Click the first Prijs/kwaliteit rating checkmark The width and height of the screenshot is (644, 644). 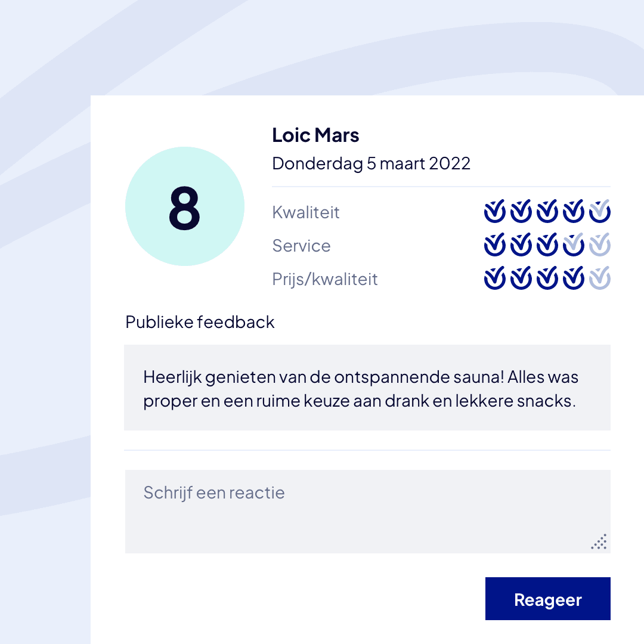click(x=494, y=278)
